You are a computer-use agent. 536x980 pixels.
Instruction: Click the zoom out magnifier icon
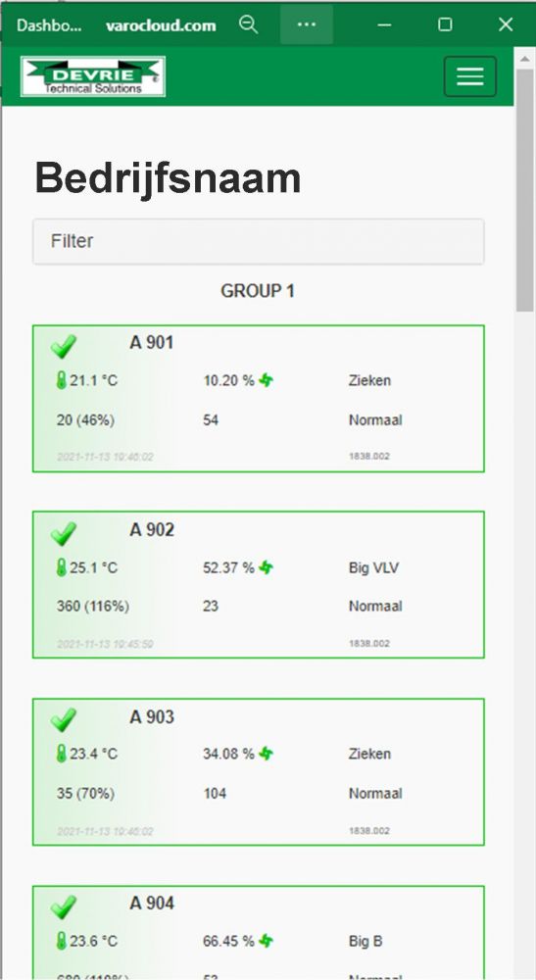click(248, 24)
